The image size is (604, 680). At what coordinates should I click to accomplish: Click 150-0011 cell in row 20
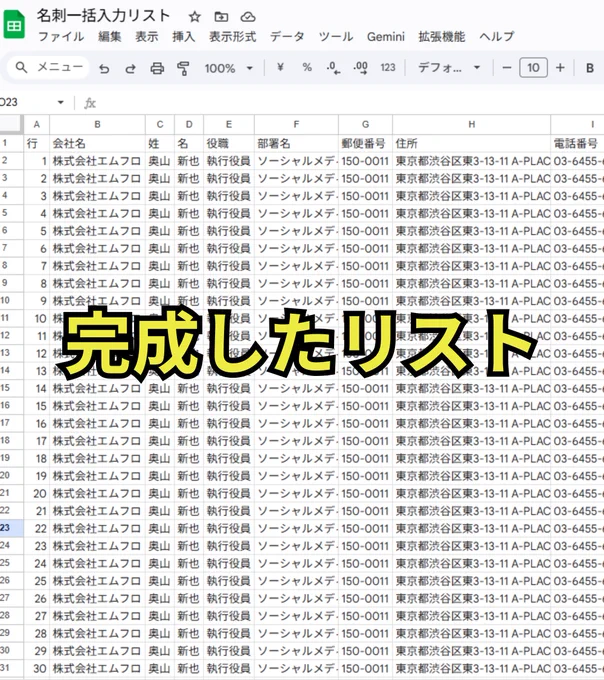(366, 476)
